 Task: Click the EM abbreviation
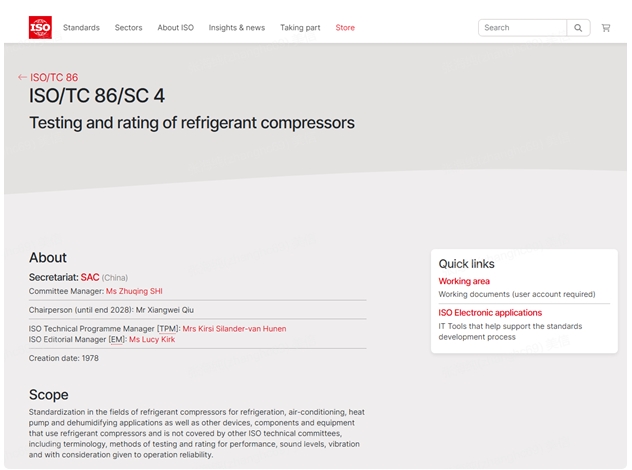coord(116,340)
